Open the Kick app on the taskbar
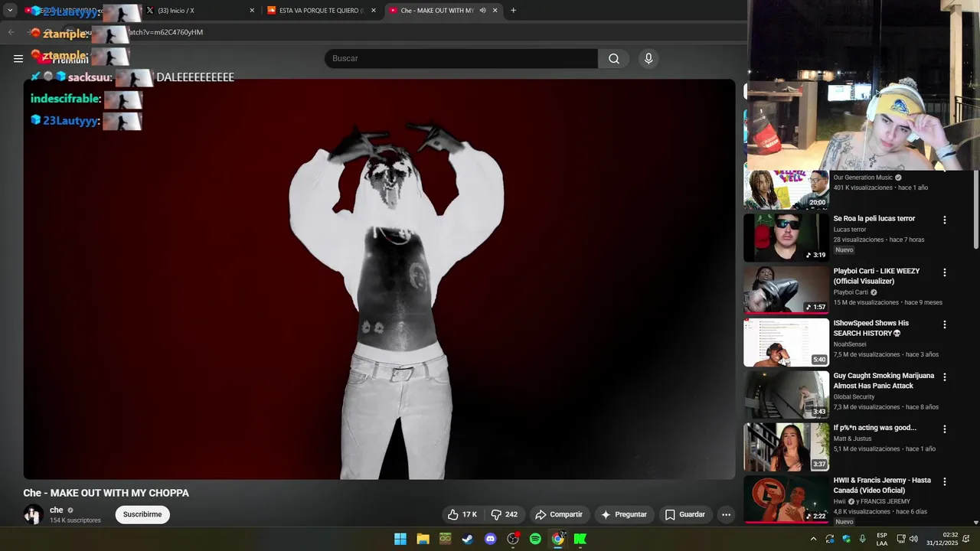This screenshot has width=980, height=551. click(580, 539)
